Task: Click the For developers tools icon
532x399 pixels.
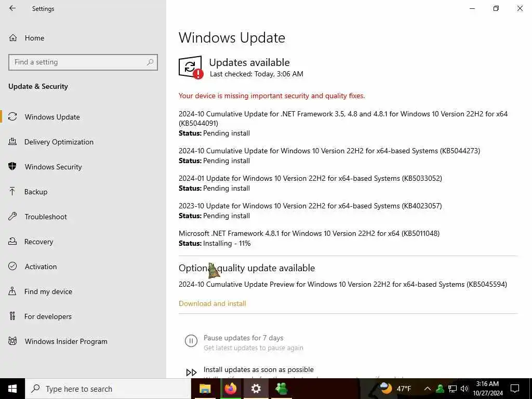Action: click(12, 316)
